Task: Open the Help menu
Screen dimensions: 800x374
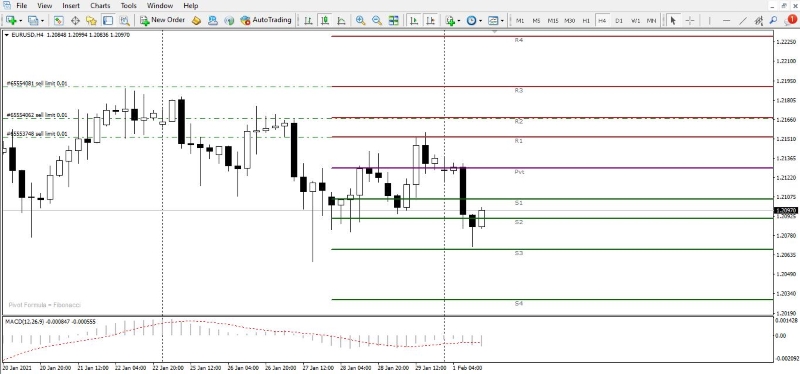Action: point(190,6)
